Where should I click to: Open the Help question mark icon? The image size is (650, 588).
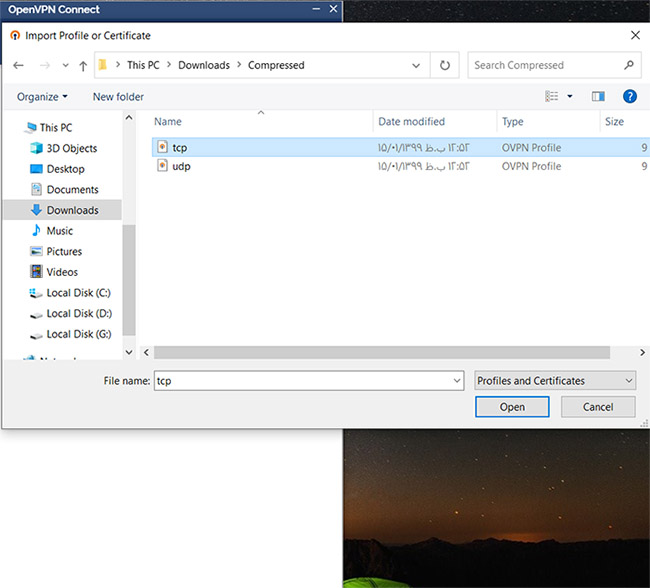(629, 97)
